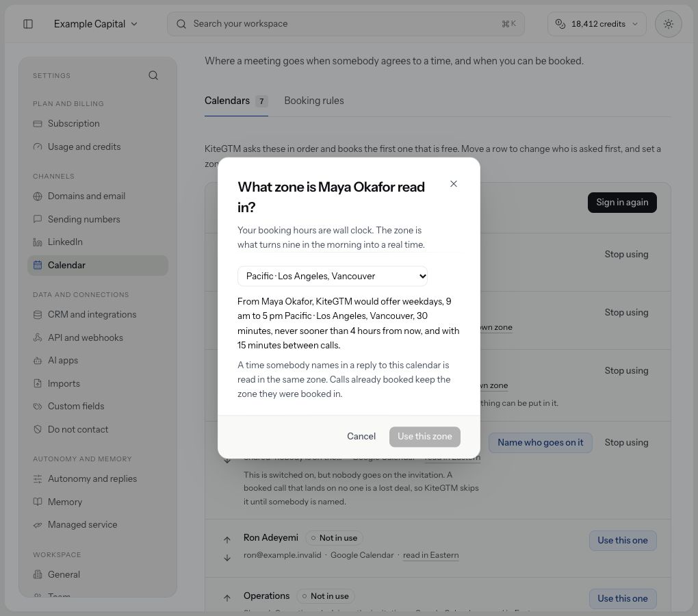This screenshot has height=616, width=698.
Task: Click the ron@example.invalid address text
Action: coord(282,556)
